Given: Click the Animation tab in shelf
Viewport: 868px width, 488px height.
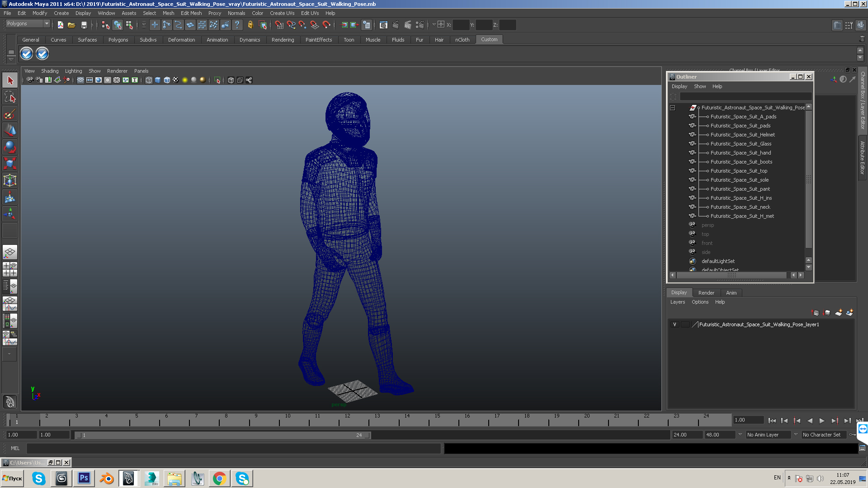Looking at the screenshot, I should pyautogui.click(x=217, y=39).
